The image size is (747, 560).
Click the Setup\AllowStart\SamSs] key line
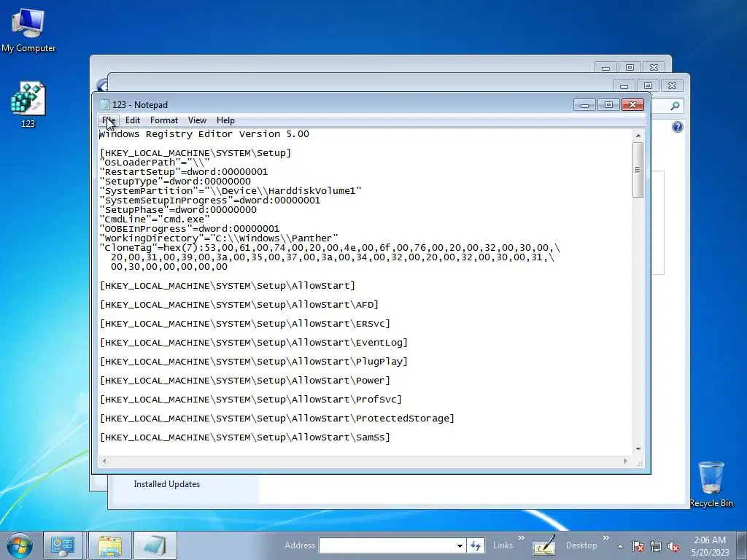click(x=245, y=437)
